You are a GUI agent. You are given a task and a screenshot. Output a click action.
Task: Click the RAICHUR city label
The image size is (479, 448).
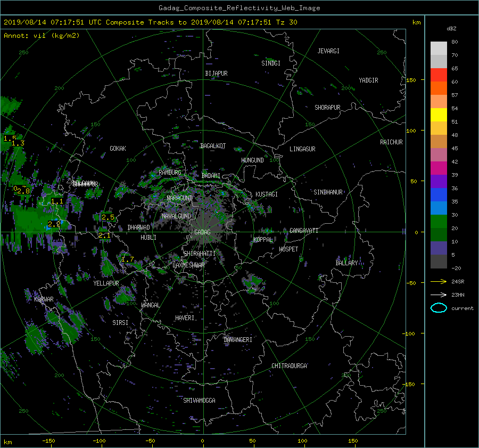click(391, 142)
